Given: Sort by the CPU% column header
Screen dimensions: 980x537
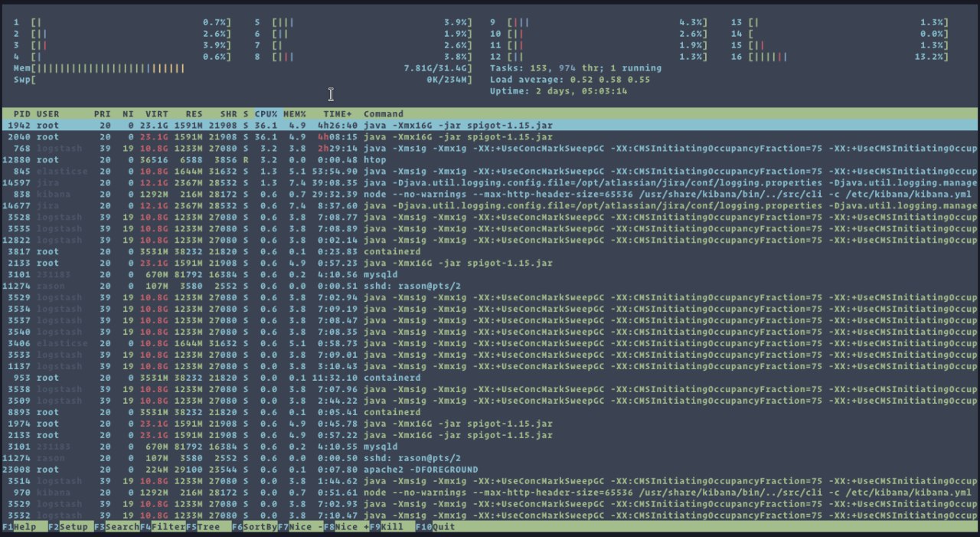Looking at the screenshot, I should [x=266, y=113].
